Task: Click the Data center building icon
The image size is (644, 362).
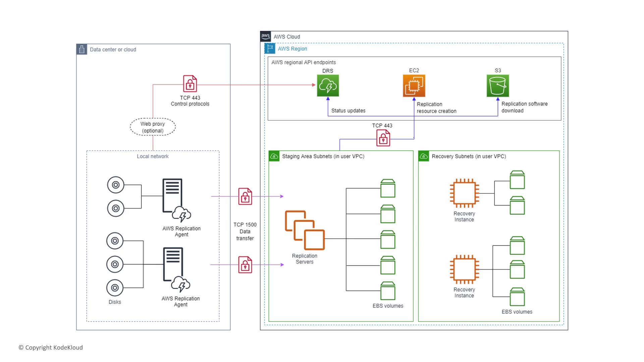Action: (82, 49)
